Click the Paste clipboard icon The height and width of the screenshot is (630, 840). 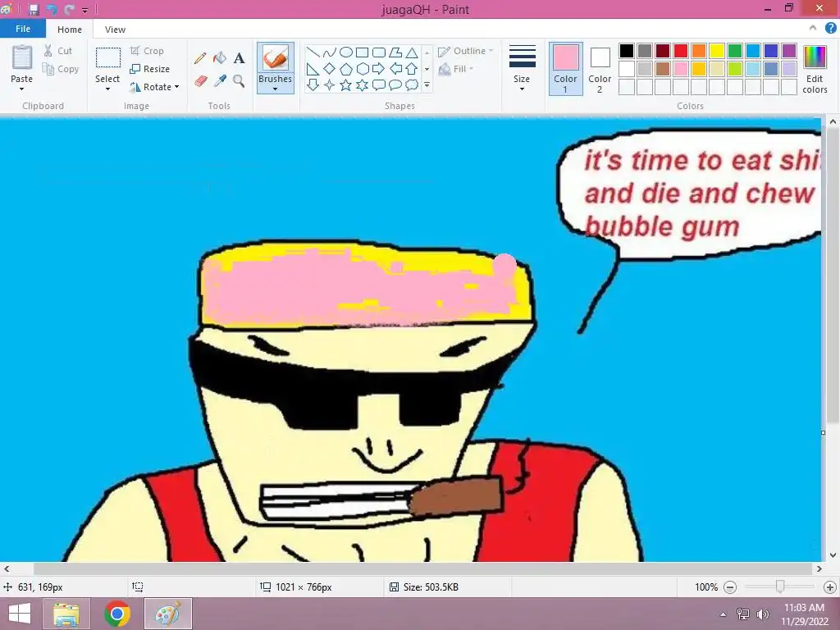pos(22,57)
